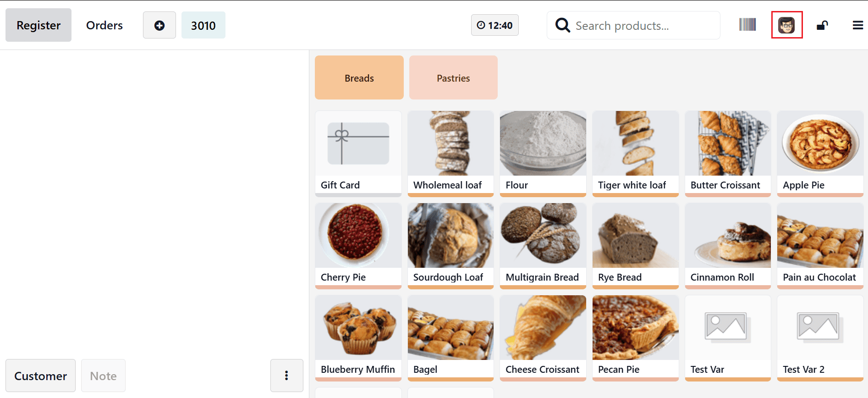Click the search magnifier icon

[x=562, y=25]
